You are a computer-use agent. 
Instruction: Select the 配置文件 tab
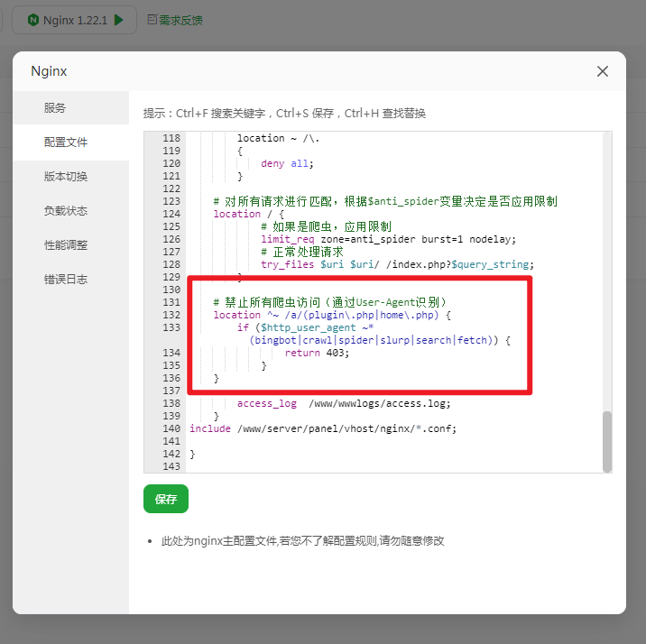(x=66, y=143)
